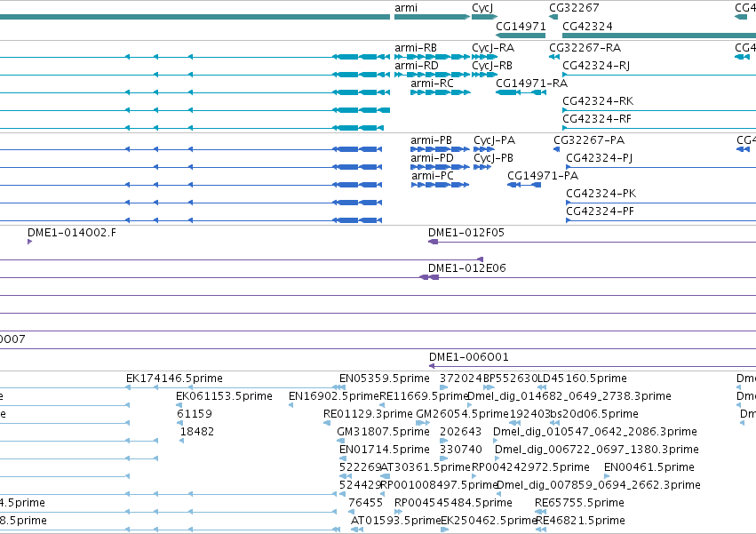The image size is (756, 534).
Task: Select the CycJ gene label
Action: click(x=482, y=8)
